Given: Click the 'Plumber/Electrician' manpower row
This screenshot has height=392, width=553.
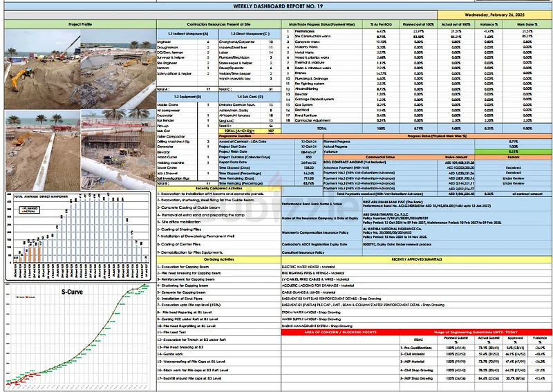Looking at the screenshot, I should click(250, 57).
